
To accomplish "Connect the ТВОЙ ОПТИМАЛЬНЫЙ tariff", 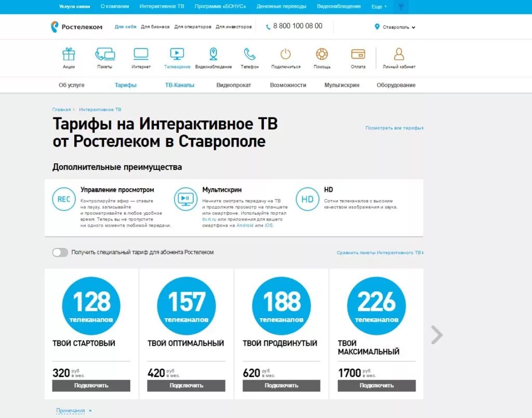I will (x=187, y=385).
